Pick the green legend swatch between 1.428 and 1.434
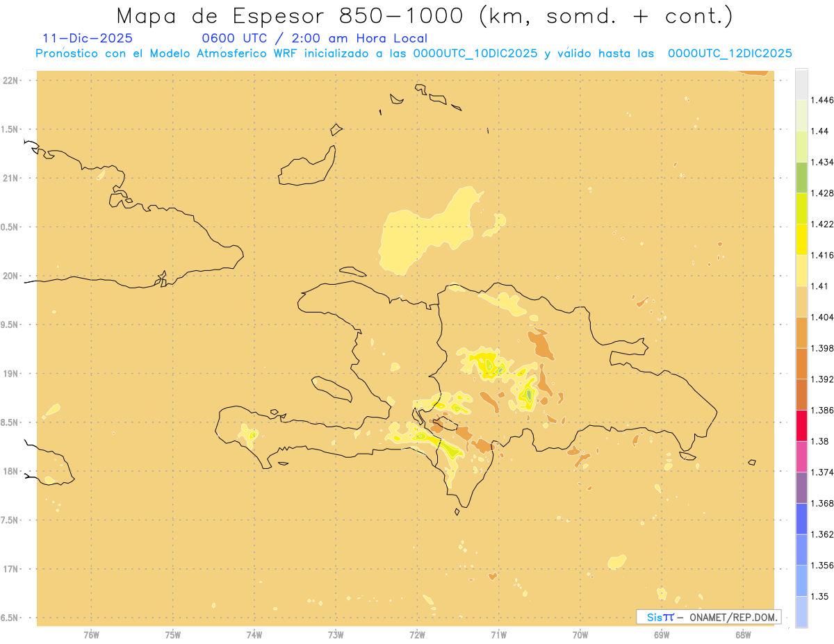Image resolution: width=834 pixels, height=644 pixels. point(801,177)
